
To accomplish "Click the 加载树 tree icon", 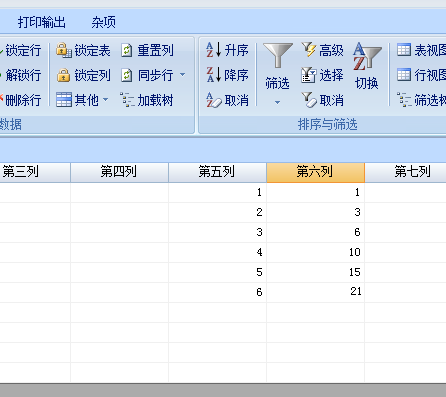I will (x=127, y=100).
